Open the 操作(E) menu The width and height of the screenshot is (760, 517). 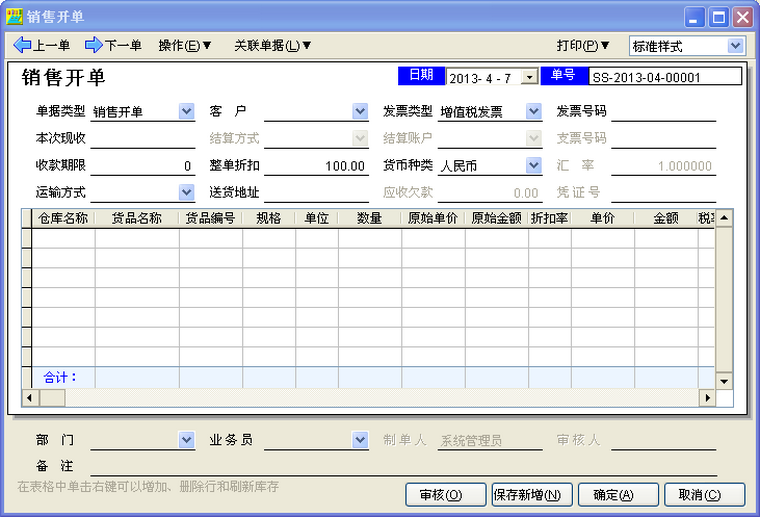pos(185,45)
